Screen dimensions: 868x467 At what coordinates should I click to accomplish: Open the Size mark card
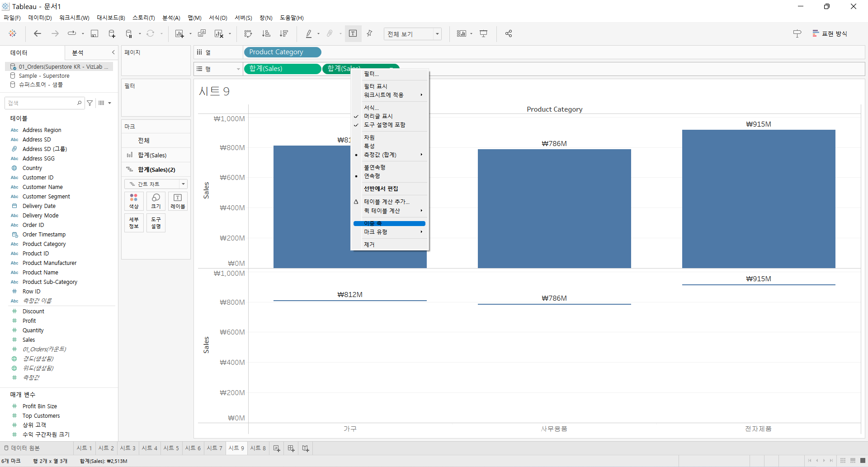pos(156,201)
